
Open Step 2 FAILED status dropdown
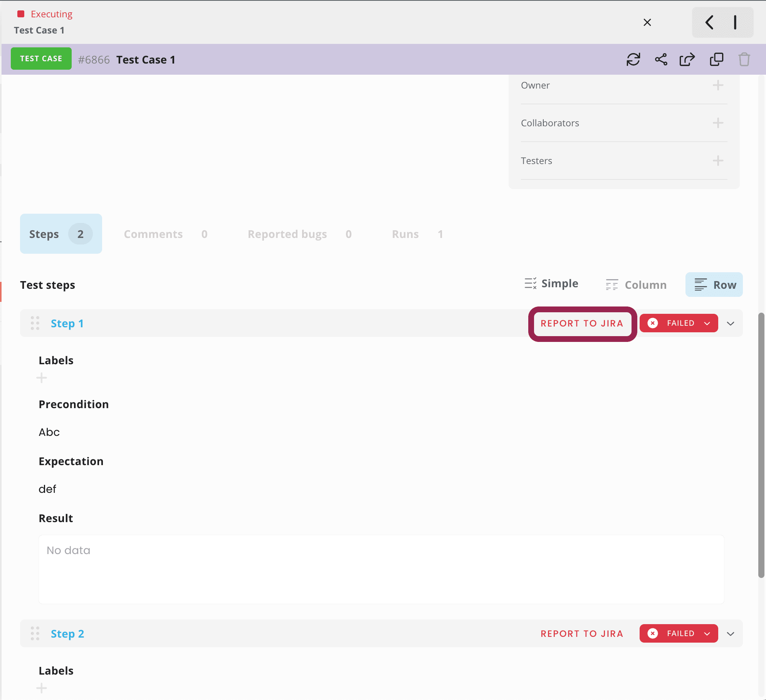[x=679, y=633]
